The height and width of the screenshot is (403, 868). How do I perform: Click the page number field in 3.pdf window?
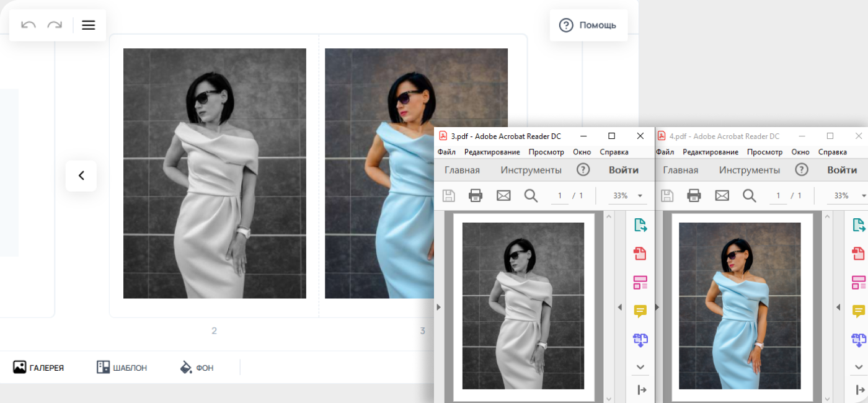coord(559,196)
